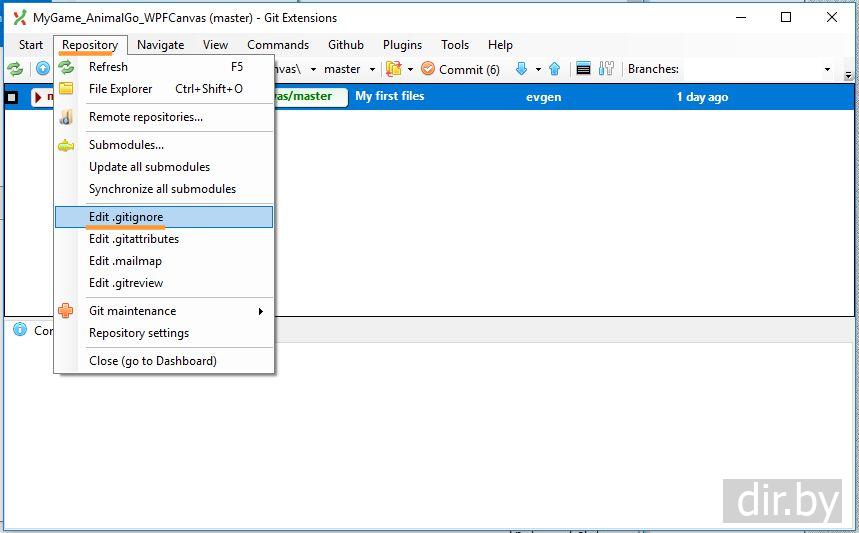The height and width of the screenshot is (533, 859).
Task: Select the "My first files" commit row
Action: point(390,97)
